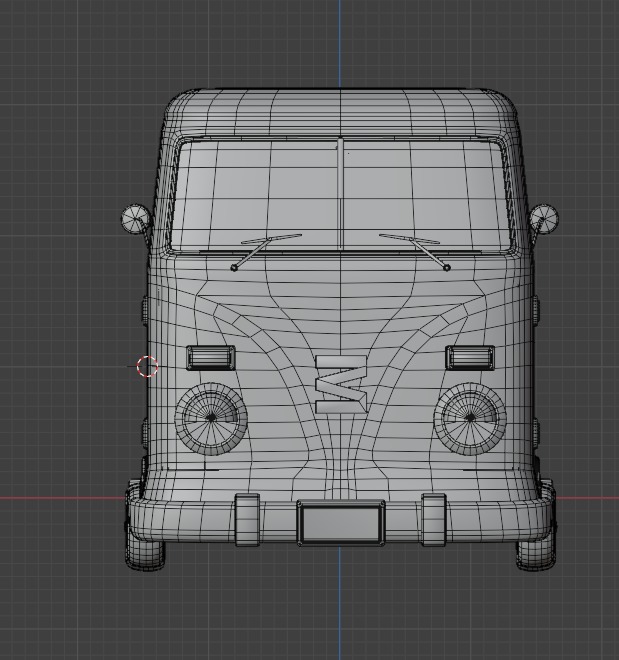This screenshot has width=619, height=660.
Task: Click the red-white 3D cursor circle
Action: (x=147, y=366)
